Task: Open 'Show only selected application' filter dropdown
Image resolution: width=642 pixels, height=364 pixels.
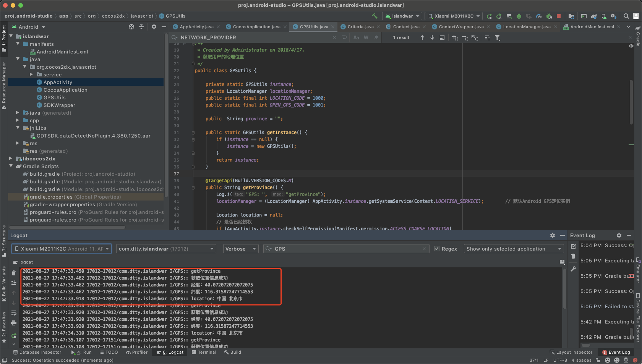Action: (514, 249)
